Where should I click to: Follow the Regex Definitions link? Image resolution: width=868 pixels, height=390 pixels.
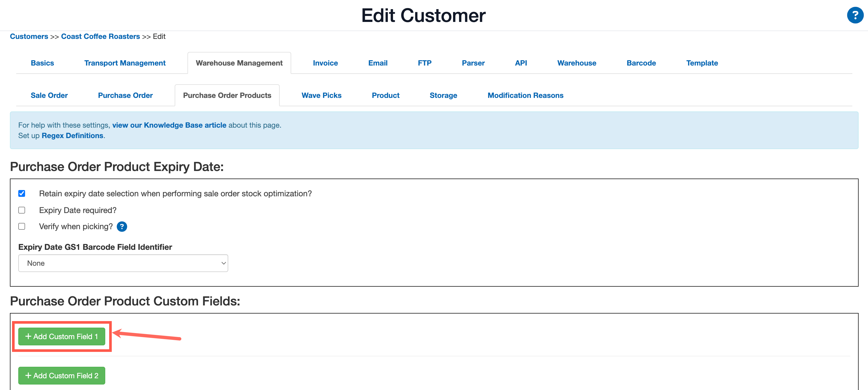pyautogui.click(x=72, y=135)
